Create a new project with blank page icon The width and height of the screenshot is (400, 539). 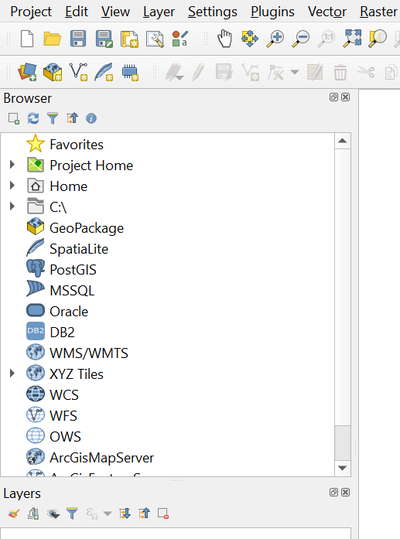(x=27, y=38)
